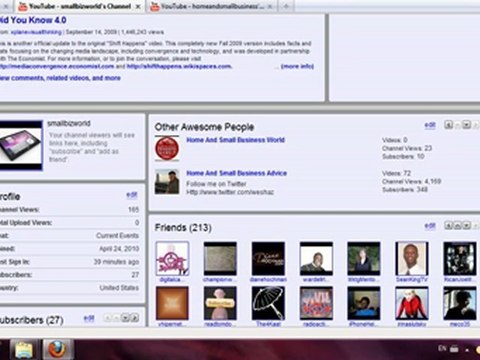Screen dimensions: 480x360
Task: Open the grey textured friend thumbnail beside the pink logo
Action: click(220, 259)
